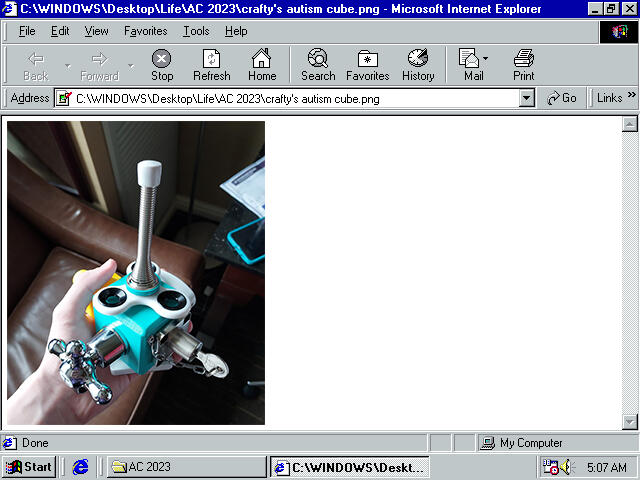640x480 pixels.
Task: Open the Tools menu
Action: pos(196,31)
